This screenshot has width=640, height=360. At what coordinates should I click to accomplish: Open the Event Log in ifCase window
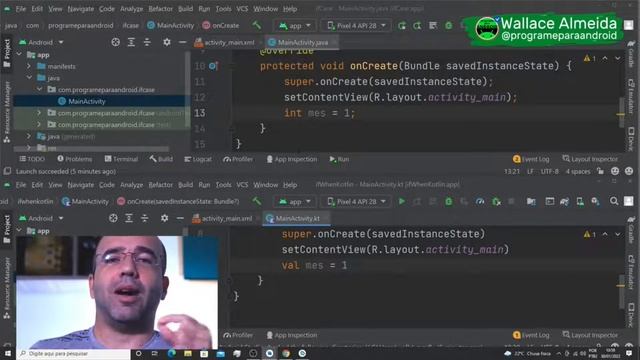(x=531, y=159)
